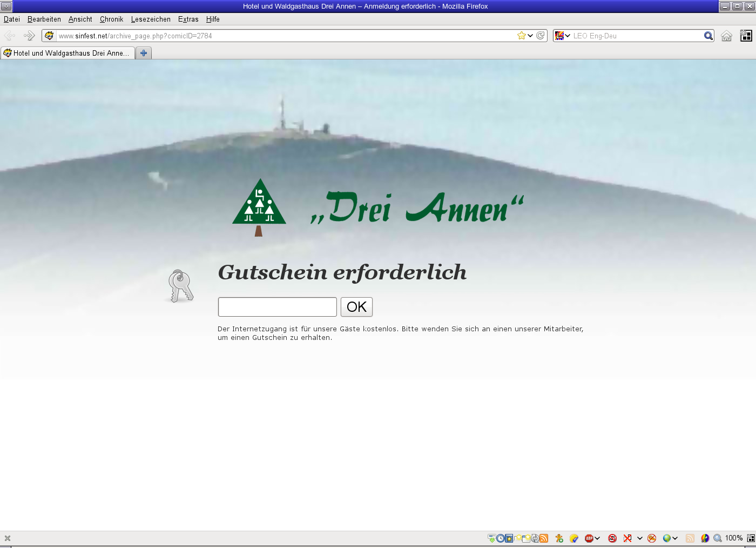The image size is (756, 548).
Task: Select the ColorZilla icon in the status bar
Action: pos(705,538)
